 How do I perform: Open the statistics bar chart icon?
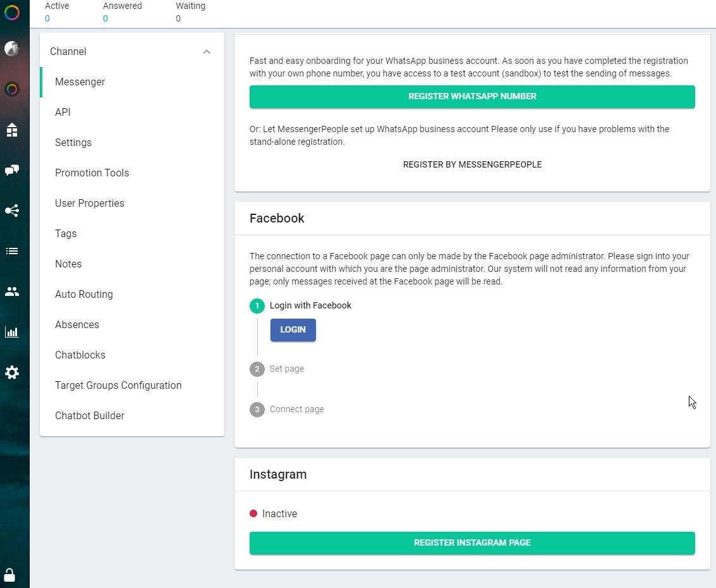tap(12, 332)
